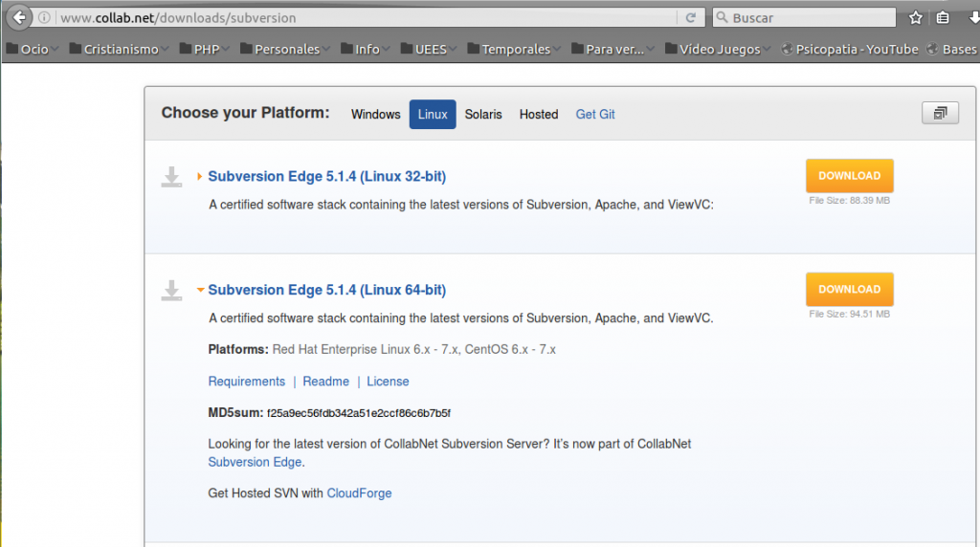The height and width of the screenshot is (547, 980).
Task: Switch to the Hosted platform tab
Action: 539,114
